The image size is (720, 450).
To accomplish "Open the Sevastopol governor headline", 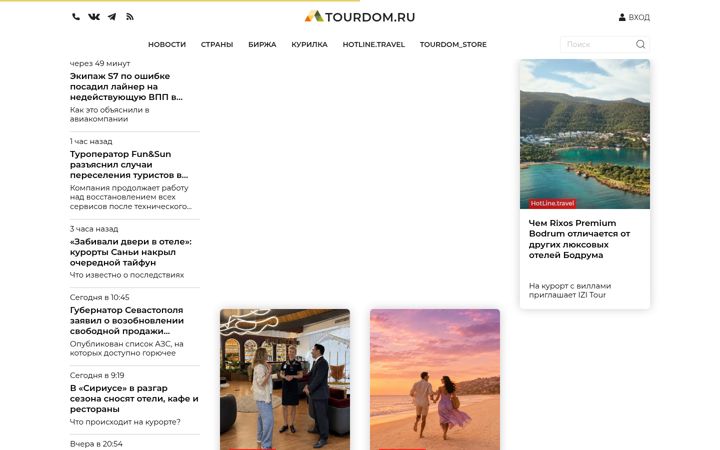I will tap(127, 321).
